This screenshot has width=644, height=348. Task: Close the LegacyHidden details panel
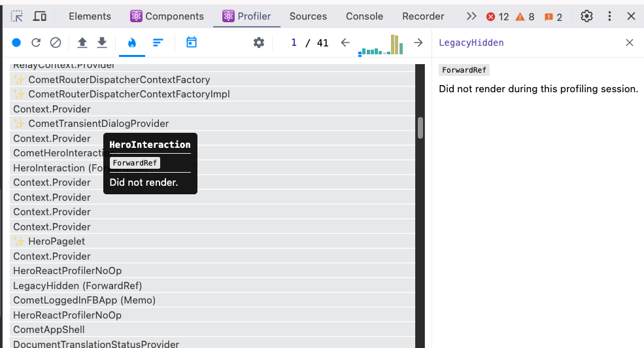point(629,43)
